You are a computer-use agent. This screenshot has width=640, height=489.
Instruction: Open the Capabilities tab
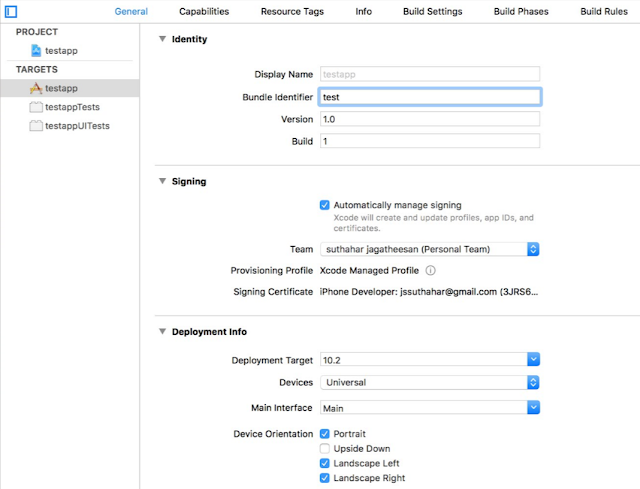point(204,11)
